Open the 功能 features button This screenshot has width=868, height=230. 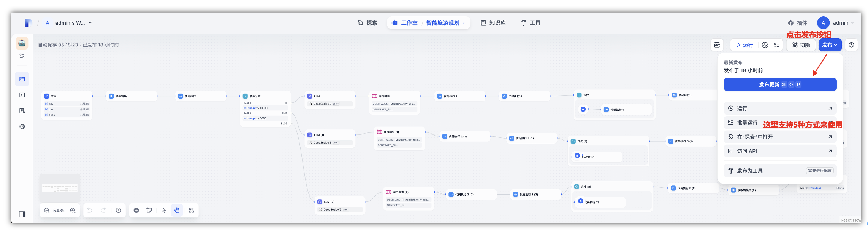pyautogui.click(x=801, y=45)
